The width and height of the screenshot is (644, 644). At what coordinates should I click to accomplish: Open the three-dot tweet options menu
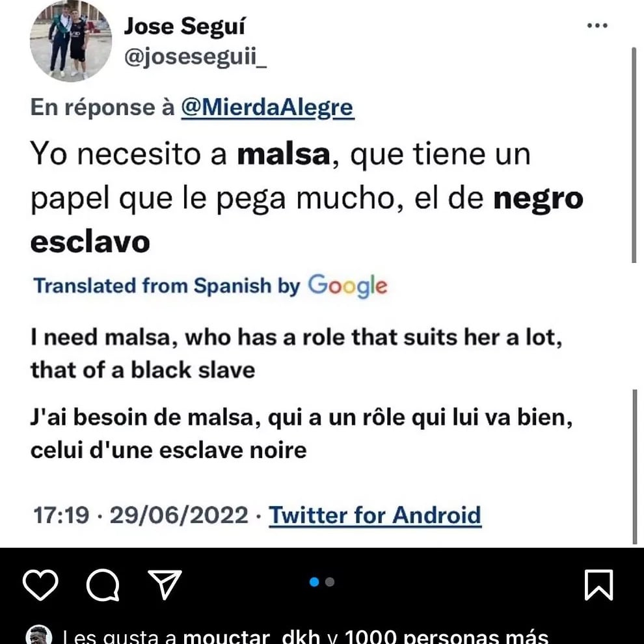coord(597,25)
